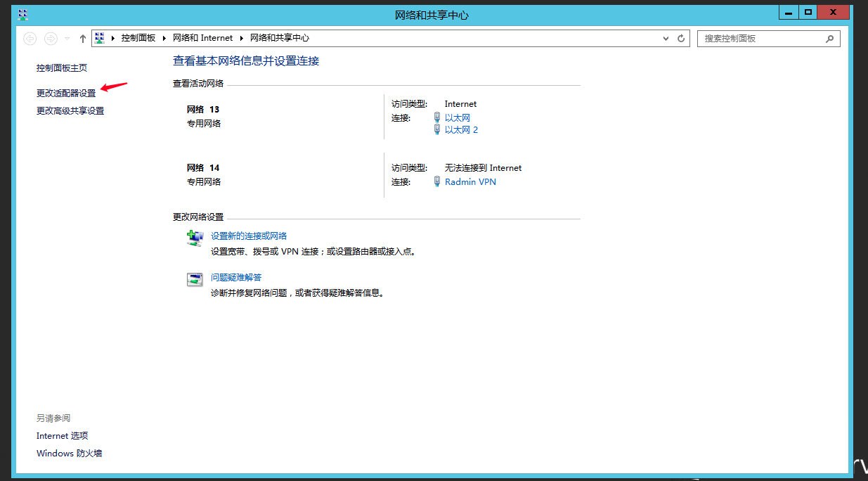Image resolution: width=868 pixels, height=481 pixels.
Task: Select 网络和 Internet breadcrumb
Action: [x=202, y=38]
